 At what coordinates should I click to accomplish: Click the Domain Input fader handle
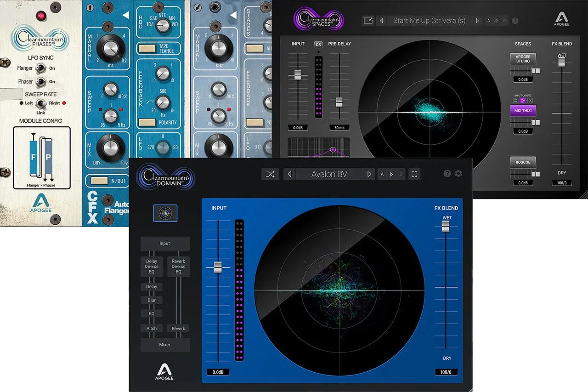(218, 267)
